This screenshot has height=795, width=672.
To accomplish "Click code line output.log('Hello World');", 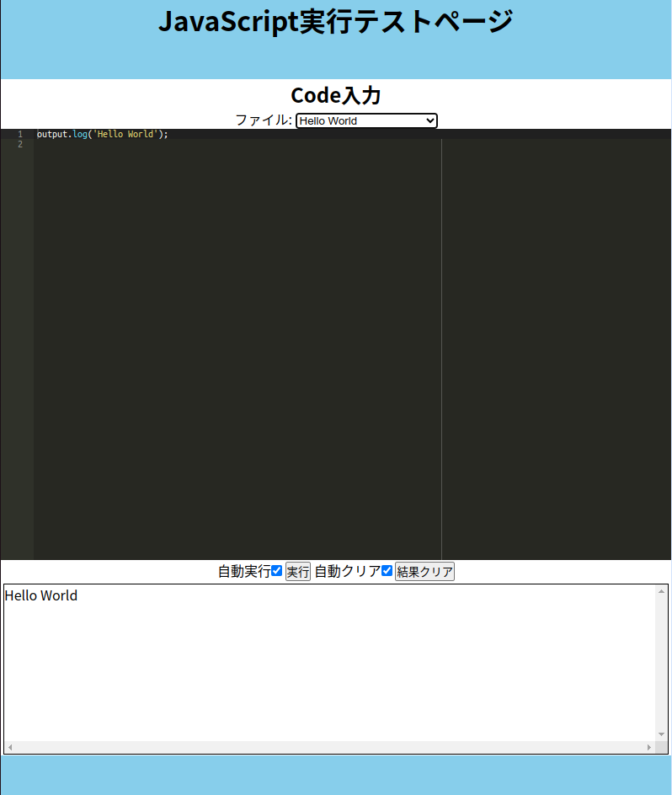I will coord(103,134).
